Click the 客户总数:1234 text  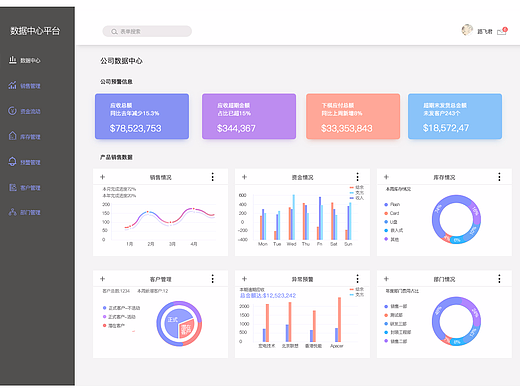pyautogui.click(x=116, y=291)
